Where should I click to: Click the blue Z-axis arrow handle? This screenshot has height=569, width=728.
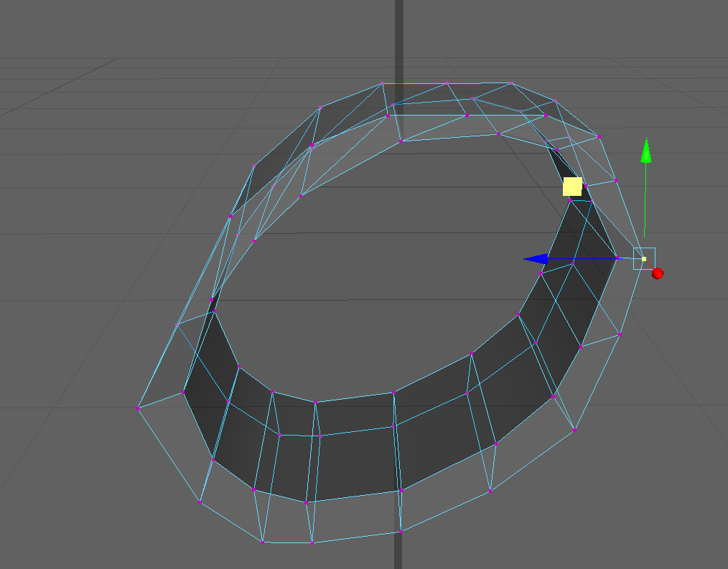click(536, 259)
